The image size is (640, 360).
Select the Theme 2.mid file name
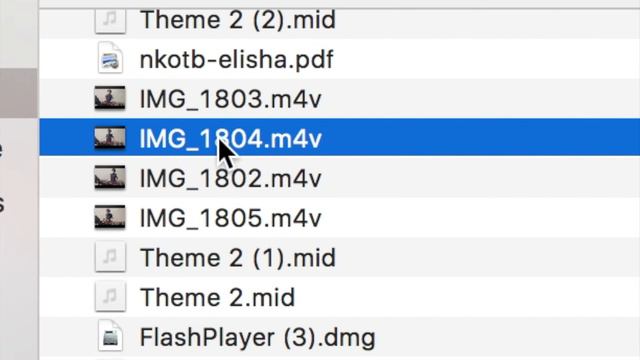point(217,297)
